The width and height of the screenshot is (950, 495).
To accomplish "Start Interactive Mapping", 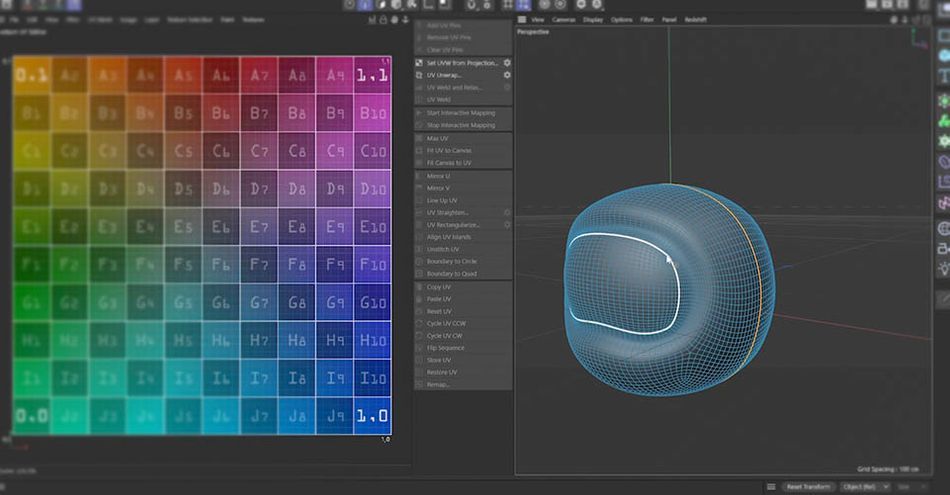I will point(463,113).
